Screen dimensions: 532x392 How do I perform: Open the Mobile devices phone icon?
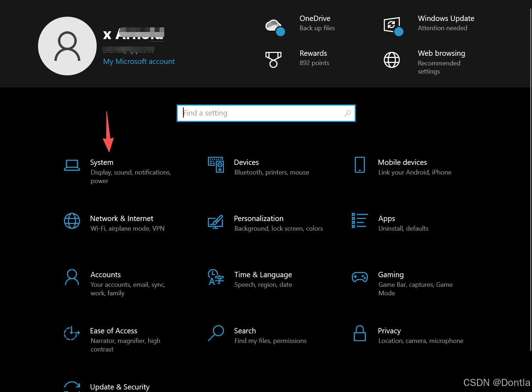[x=360, y=165]
